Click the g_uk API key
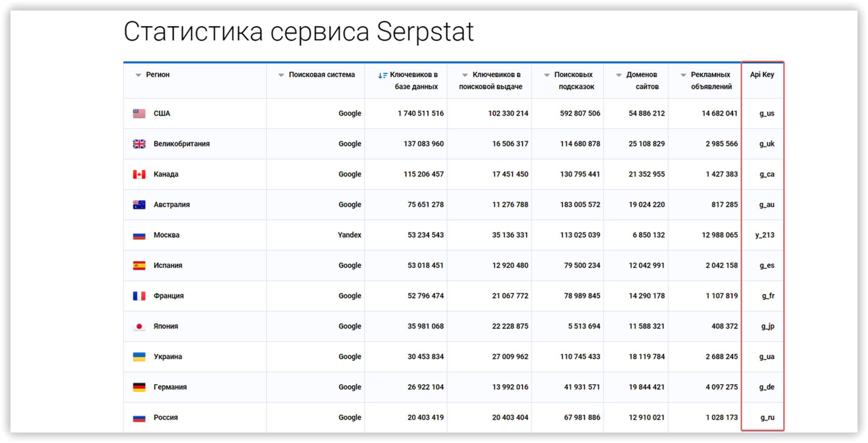Screen dimensions: 868x443 [x=767, y=144]
